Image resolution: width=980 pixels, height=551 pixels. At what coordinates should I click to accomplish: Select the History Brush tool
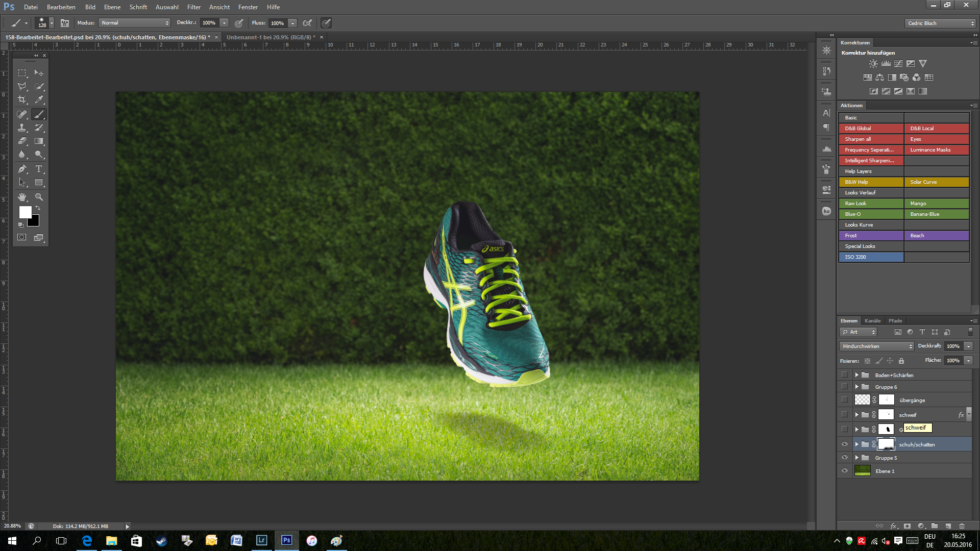39,128
